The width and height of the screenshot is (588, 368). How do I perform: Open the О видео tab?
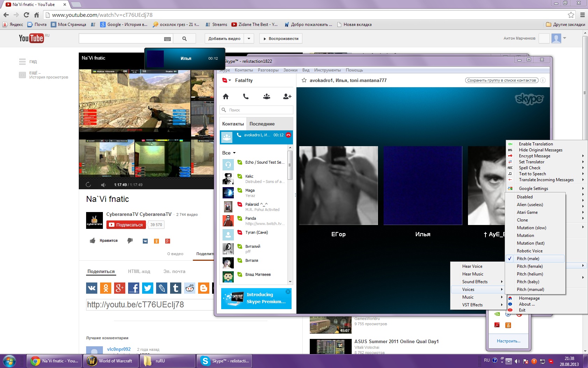[175, 254]
